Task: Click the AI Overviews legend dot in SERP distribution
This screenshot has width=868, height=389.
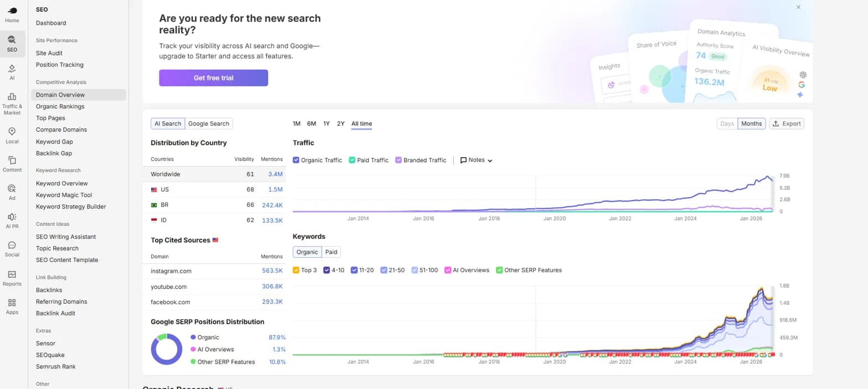Action: pyautogui.click(x=193, y=349)
